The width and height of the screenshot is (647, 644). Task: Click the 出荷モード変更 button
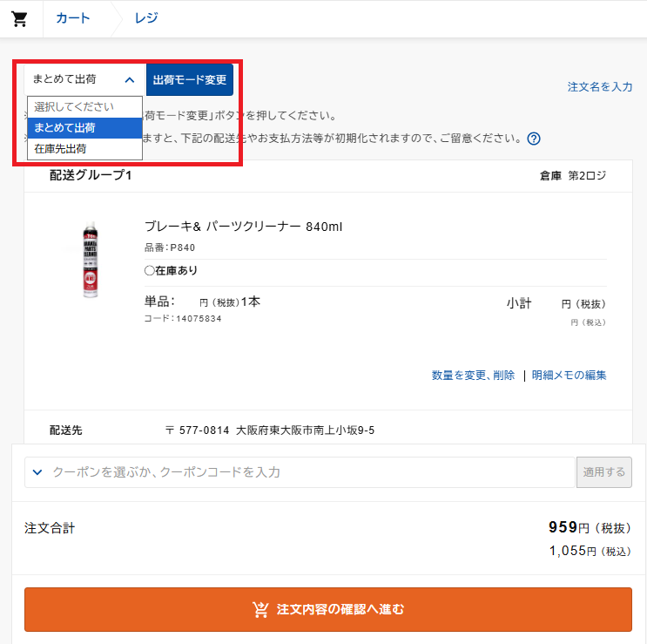tap(190, 79)
